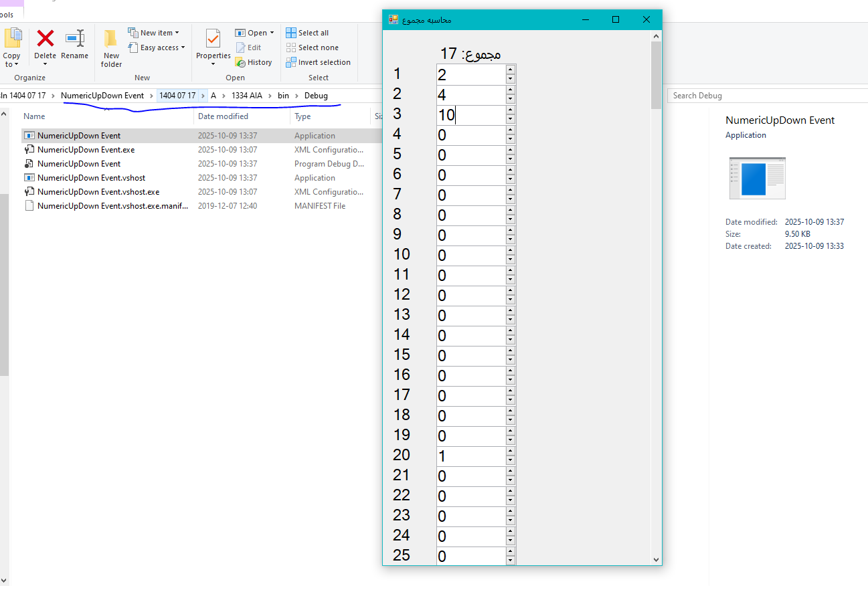Open the dropdown arrow beside Open button
The height and width of the screenshot is (594, 868).
[272, 33]
